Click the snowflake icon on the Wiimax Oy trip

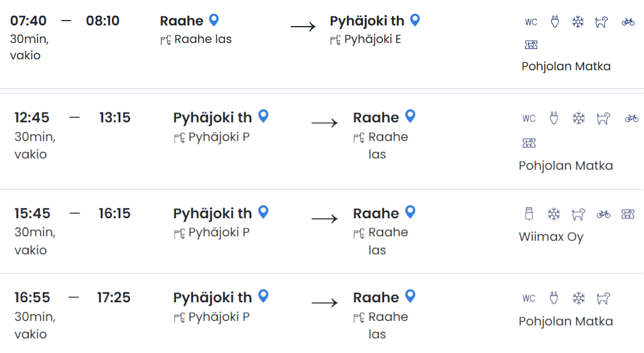coord(554,214)
